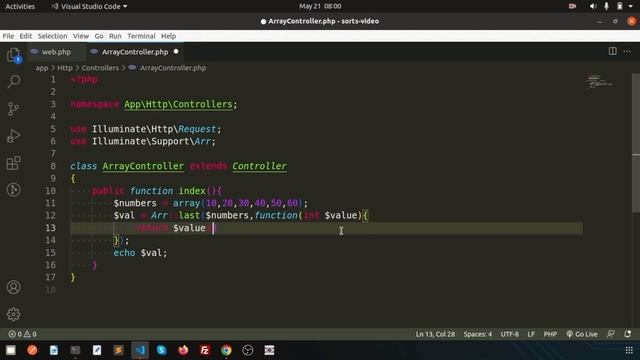Open the Explorer view in activity bar

click(13, 55)
